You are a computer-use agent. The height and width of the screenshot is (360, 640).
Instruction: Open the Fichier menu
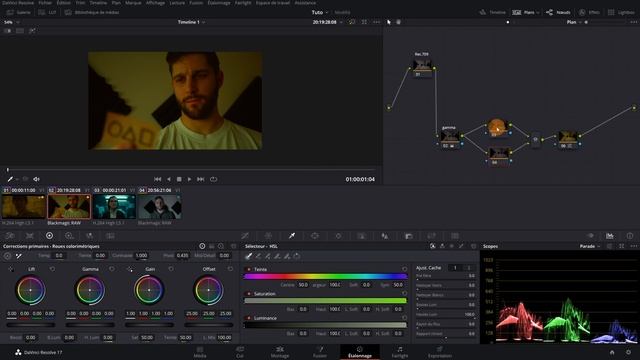(45, 3)
